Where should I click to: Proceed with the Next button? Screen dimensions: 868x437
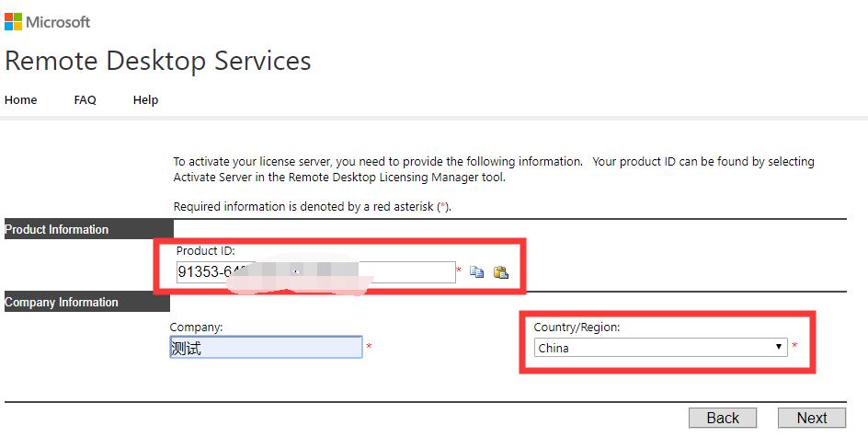point(811,418)
